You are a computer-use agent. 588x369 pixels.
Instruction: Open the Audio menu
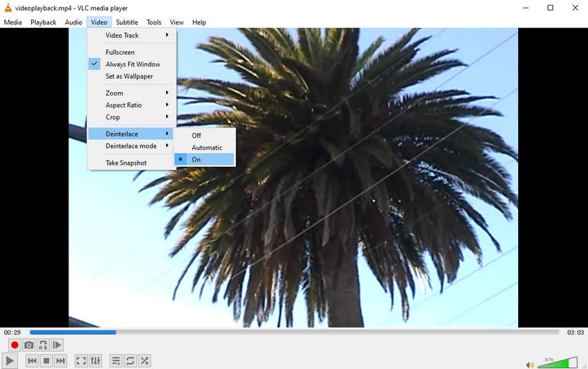coord(73,22)
